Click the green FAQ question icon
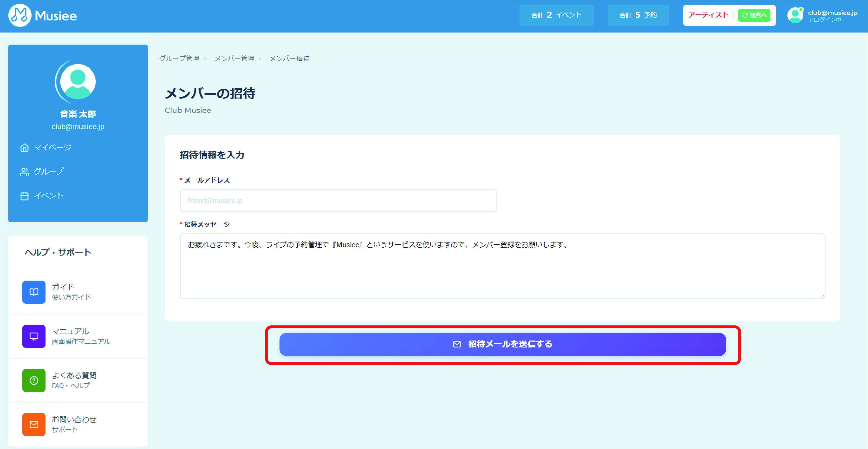The width and height of the screenshot is (868, 449). (x=34, y=380)
